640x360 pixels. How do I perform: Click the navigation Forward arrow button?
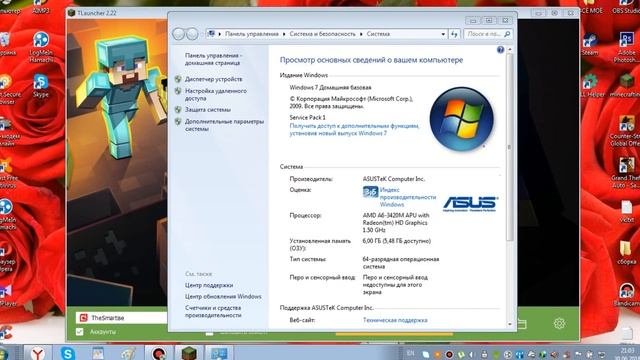point(192,34)
